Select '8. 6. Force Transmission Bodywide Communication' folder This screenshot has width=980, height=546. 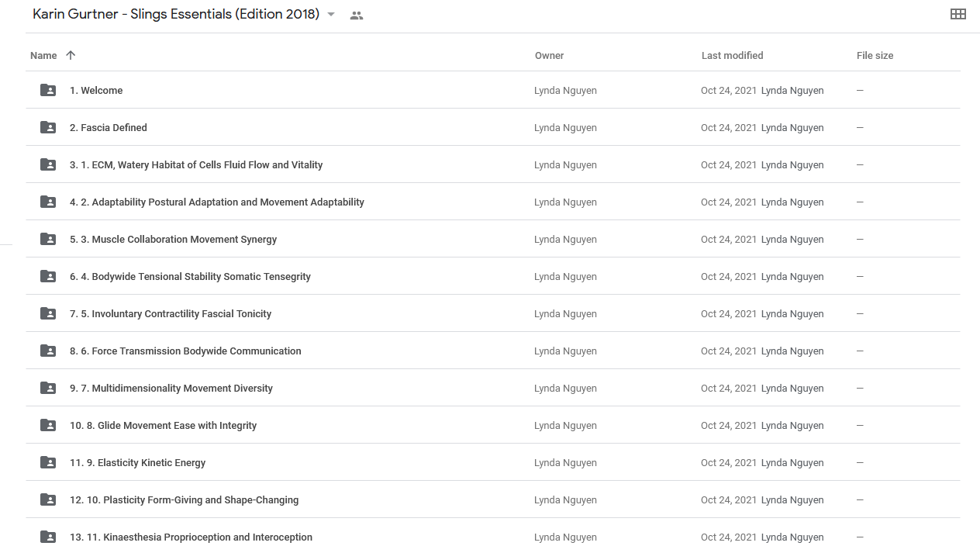pyautogui.click(x=185, y=351)
